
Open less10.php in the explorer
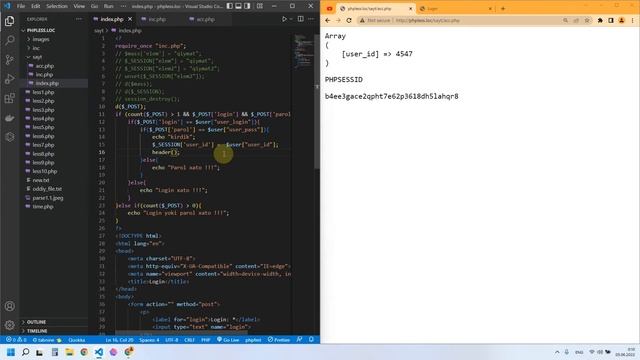(44, 171)
